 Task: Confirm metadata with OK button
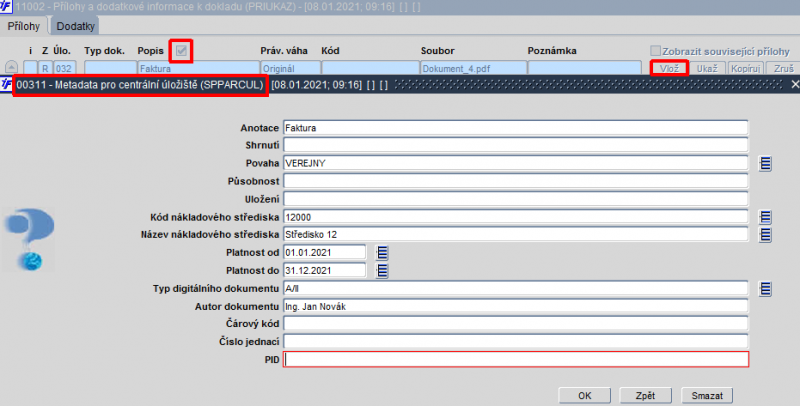click(x=585, y=395)
